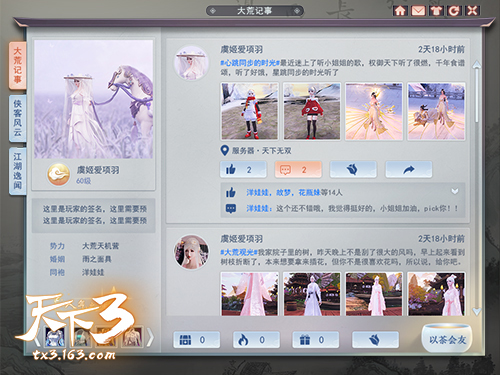
Task: Open the clothing shirt icon
Action: 436,11
